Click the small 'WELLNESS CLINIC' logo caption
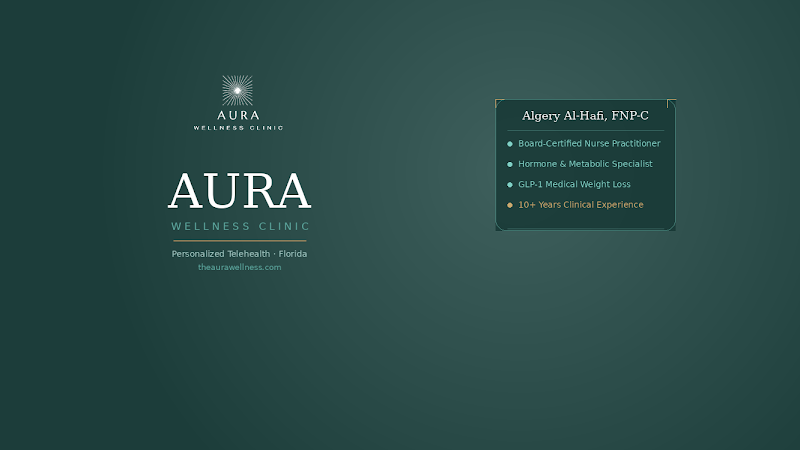The image size is (800, 450). [238, 128]
